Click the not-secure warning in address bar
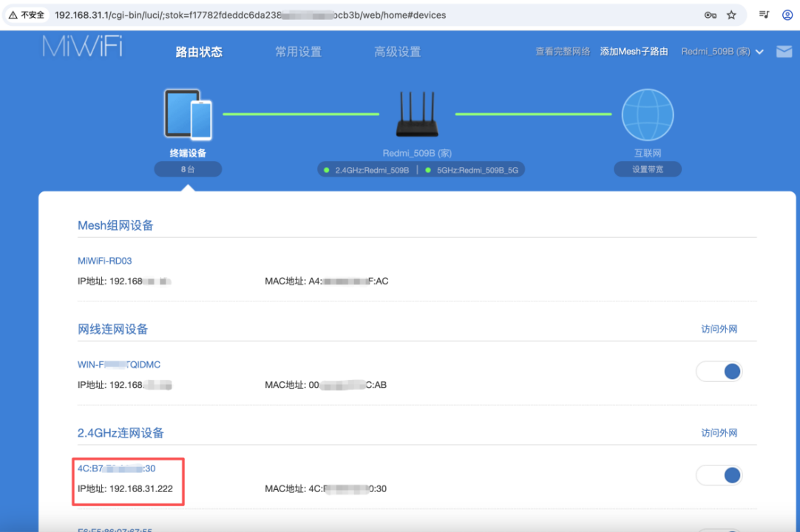This screenshot has height=532, width=800. coord(27,15)
